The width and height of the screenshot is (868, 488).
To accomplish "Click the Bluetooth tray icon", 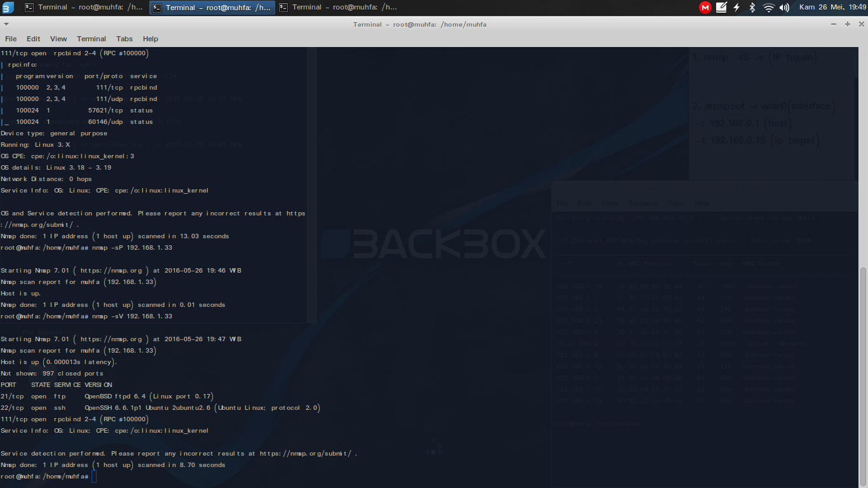I will coord(752,8).
